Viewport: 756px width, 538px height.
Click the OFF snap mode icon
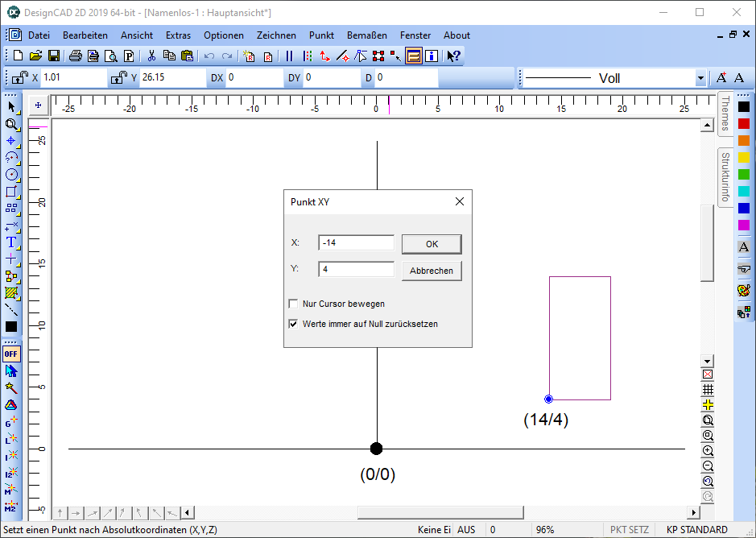[x=11, y=354]
